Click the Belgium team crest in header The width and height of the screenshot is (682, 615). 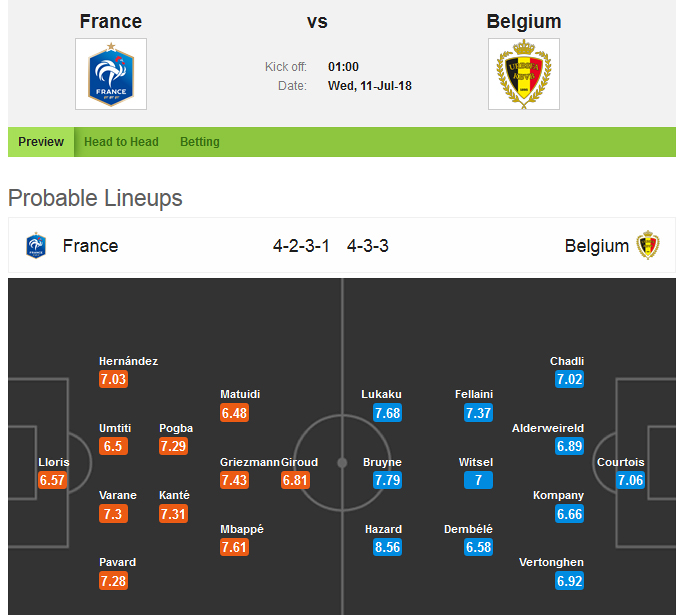524,74
